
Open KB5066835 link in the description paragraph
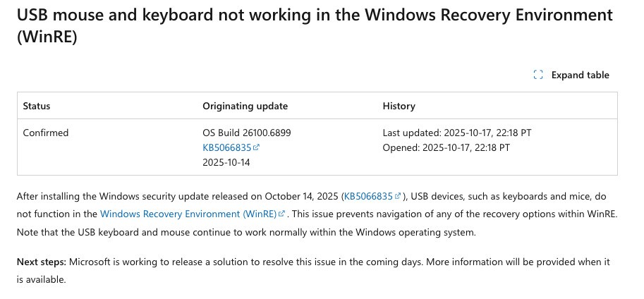tap(368, 196)
